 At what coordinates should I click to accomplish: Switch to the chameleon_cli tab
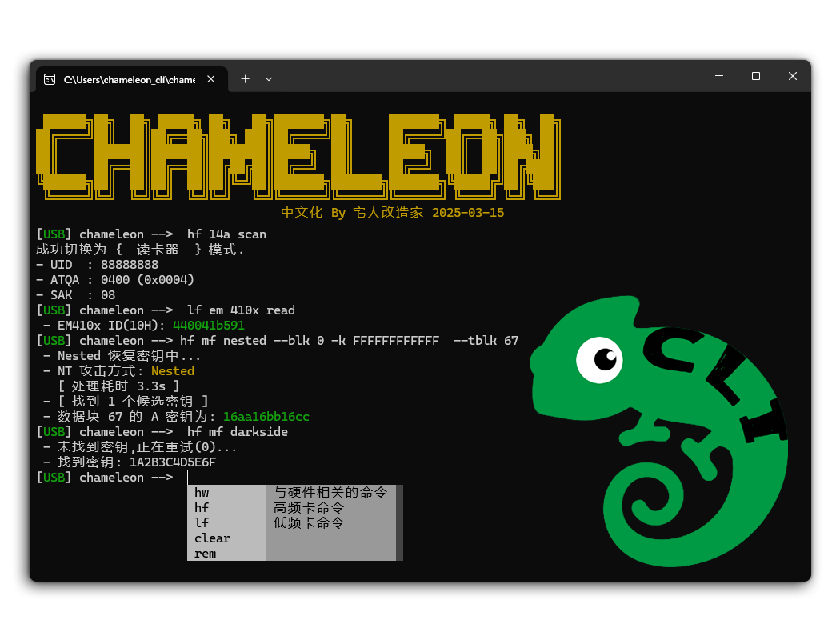click(128, 79)
